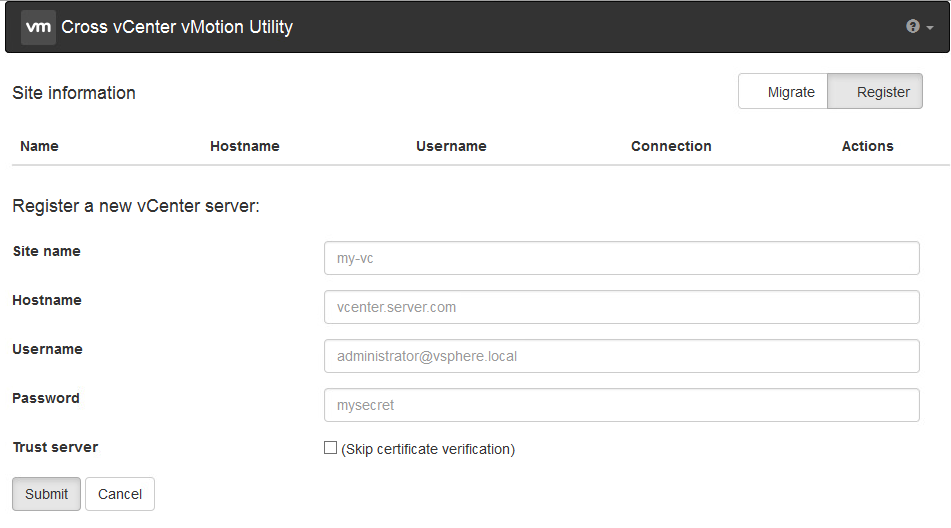The image size is (951, 528).
Task: Switch to the Migrate tab
Action: pos(783,92)
